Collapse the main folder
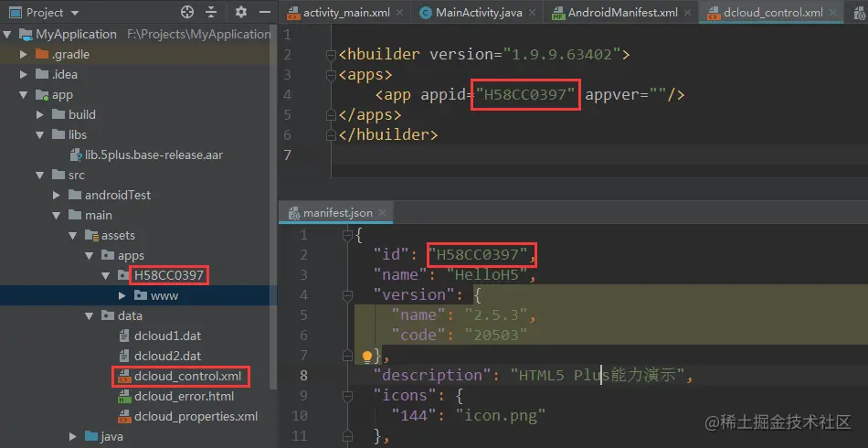The height and width of the screenshot is (448, 868). click(x=57, y=215)
